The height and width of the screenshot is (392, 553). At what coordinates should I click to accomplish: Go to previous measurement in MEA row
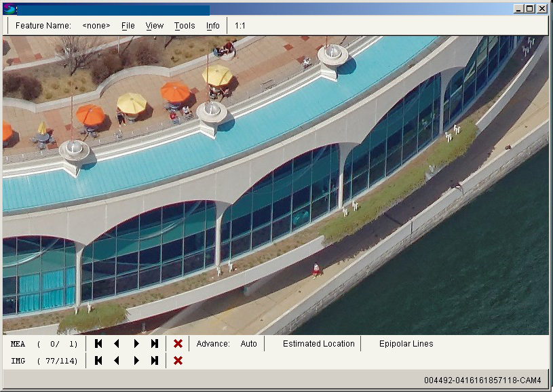point(117,344)
